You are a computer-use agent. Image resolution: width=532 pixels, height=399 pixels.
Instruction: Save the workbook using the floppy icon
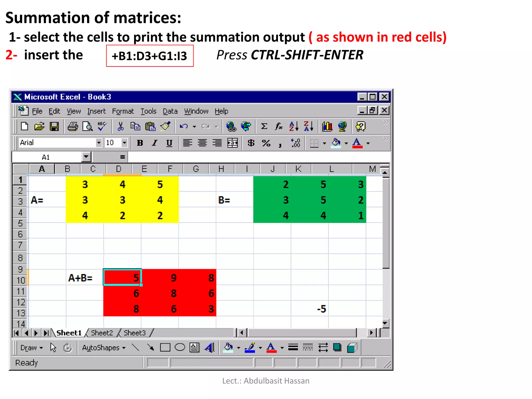pos(54,127)
